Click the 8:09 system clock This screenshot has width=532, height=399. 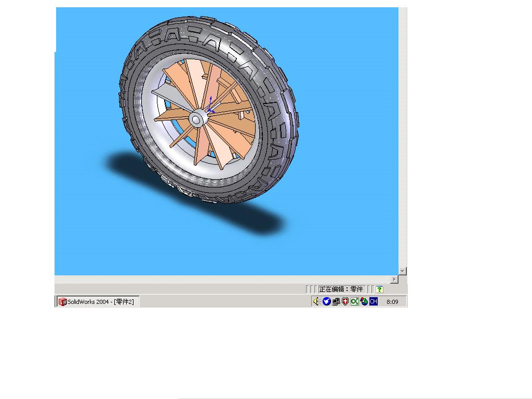click(392, 302)
